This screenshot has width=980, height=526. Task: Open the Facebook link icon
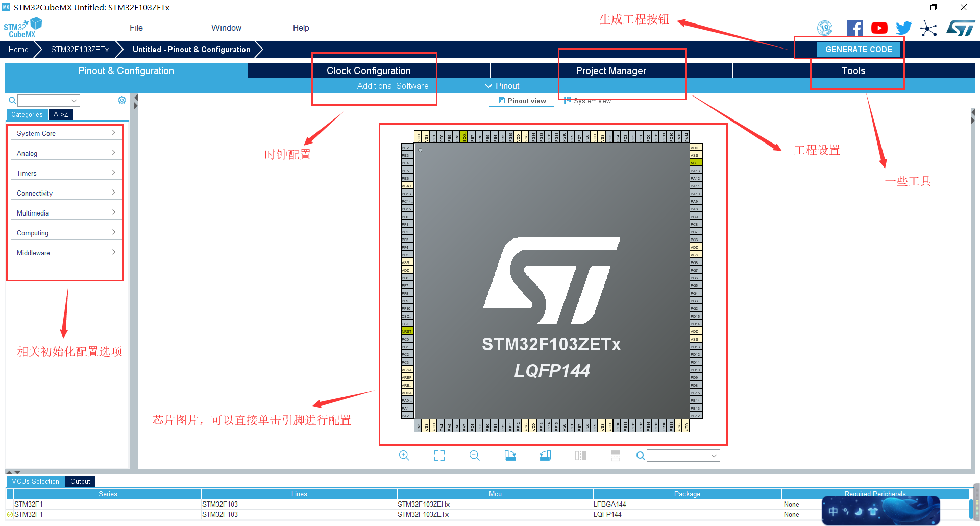[854, 28]
